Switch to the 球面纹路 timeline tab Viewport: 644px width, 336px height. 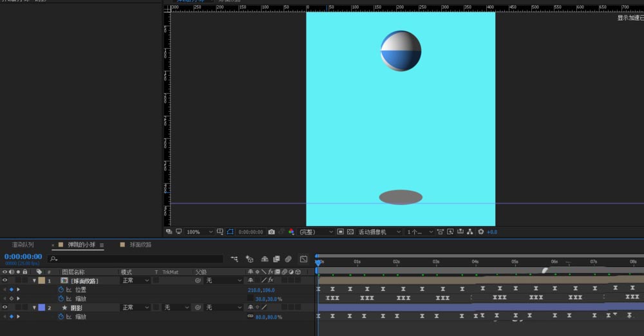click(x=140, y=245)
